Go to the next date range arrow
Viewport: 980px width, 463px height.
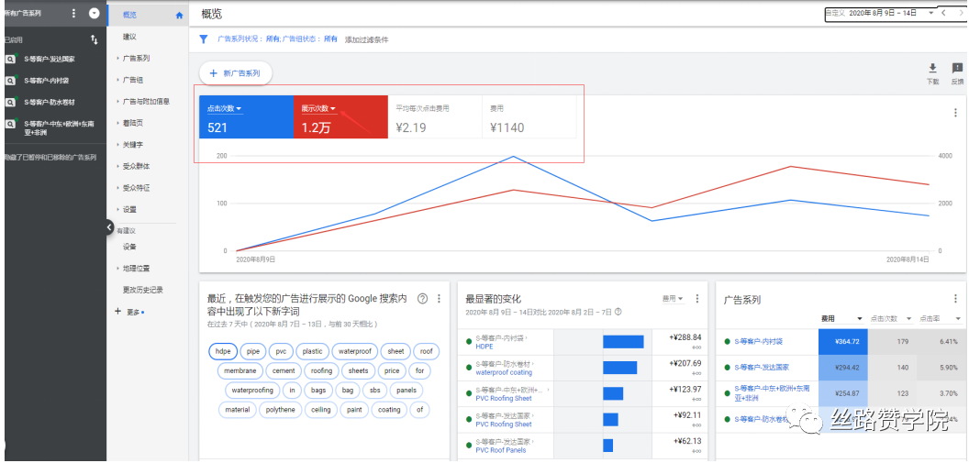962,13
